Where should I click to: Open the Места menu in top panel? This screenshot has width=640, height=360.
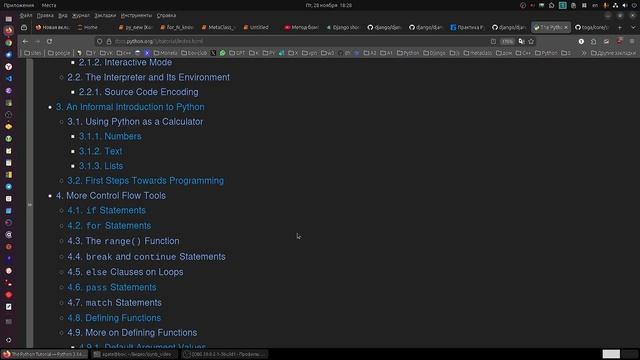49,5
